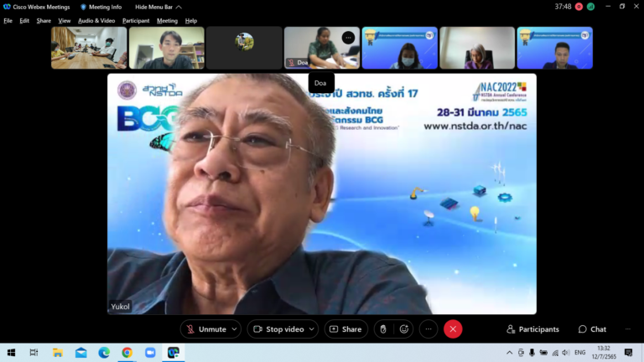
Task: Click the Share content button
Action: click(345, 329)
